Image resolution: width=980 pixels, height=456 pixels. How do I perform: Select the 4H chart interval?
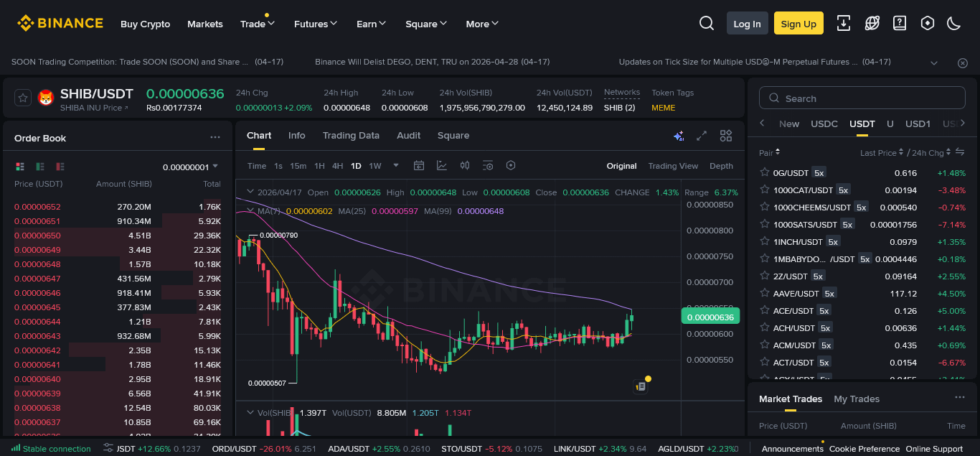tap(337, 166)
